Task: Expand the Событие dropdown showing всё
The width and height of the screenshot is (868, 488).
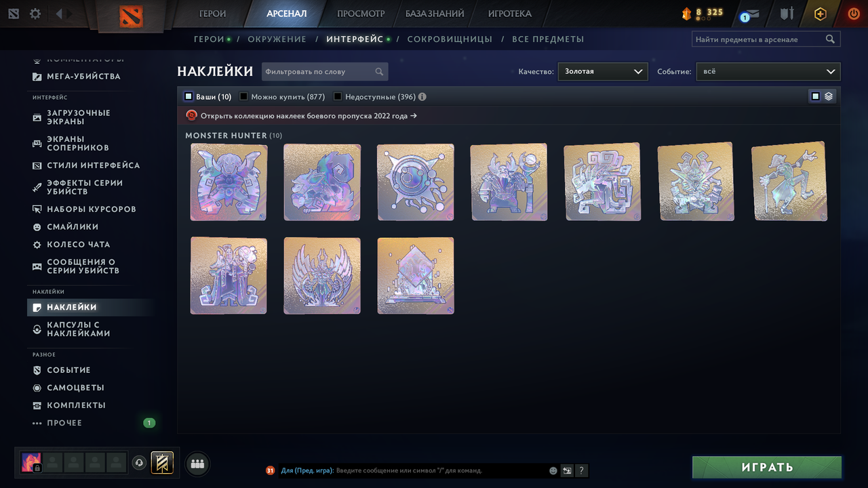Action: coord(768,71)
